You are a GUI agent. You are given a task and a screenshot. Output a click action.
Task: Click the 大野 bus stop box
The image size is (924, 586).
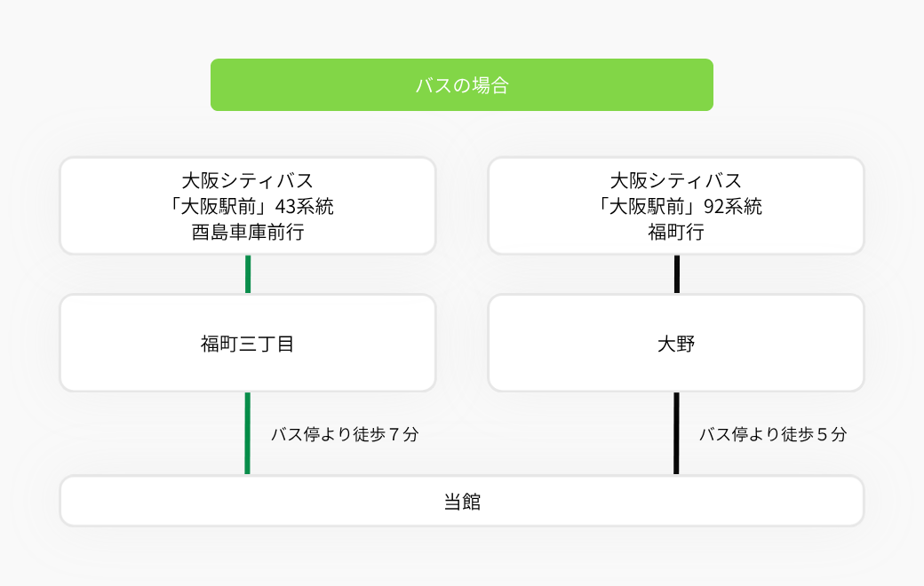click(x=676, y=343)
